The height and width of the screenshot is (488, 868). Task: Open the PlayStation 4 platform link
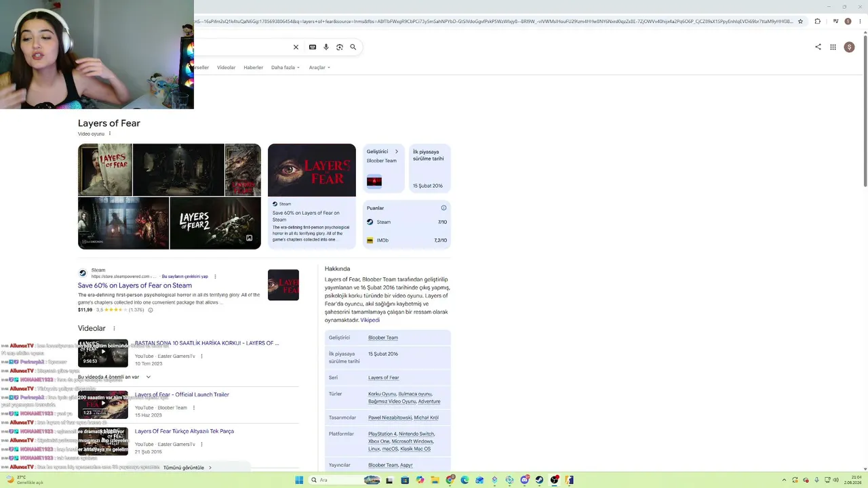coord(382,434)
